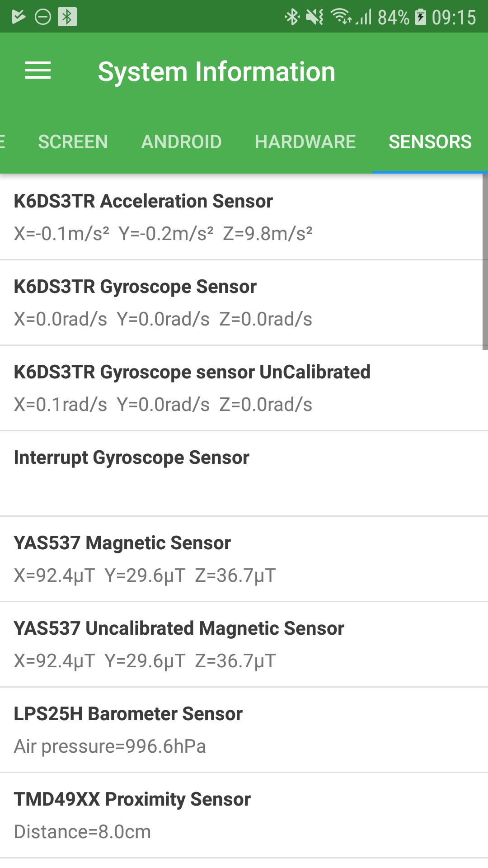Tap the LPS25H Barometer Sensor row

click(x=239, y=730)
